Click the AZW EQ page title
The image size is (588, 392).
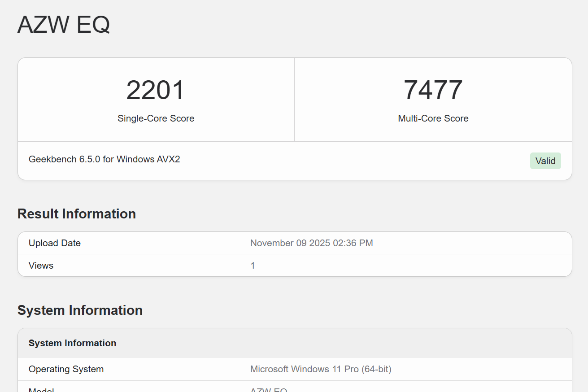click(64, 25)
